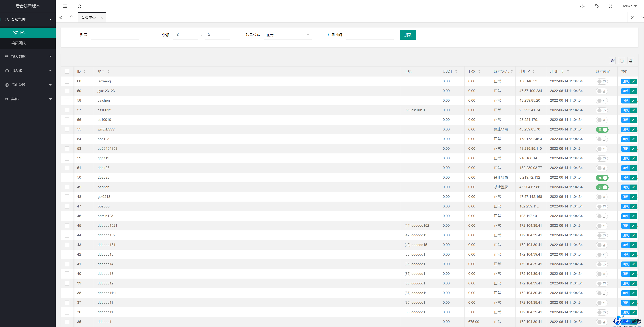Screen dimensions: 644x327
Task: Click the 团队 button for dddddd1521
Action: [625, 226]
